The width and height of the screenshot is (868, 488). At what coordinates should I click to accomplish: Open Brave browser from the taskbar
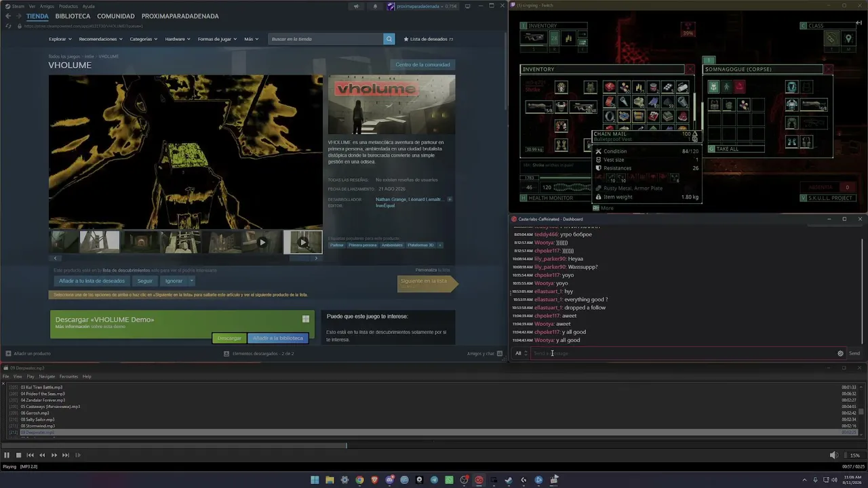point(374,480)
